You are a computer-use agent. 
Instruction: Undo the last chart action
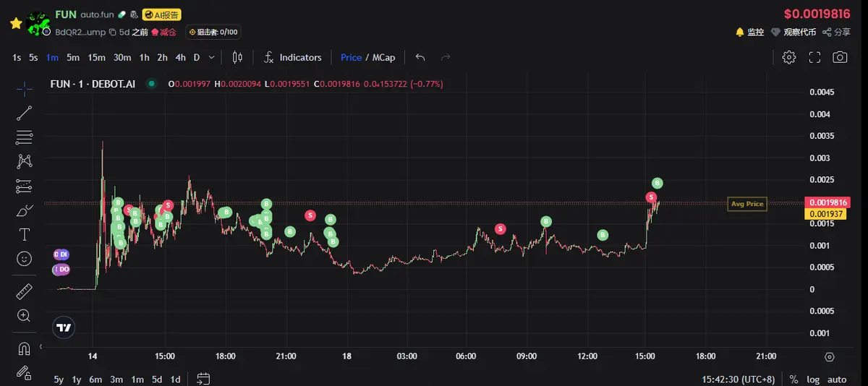pos(420,57)
